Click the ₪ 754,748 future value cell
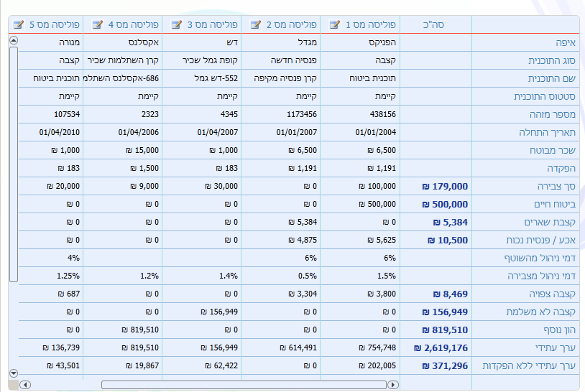The width and height of the screenshot is (585, 392). coord(377,347)
